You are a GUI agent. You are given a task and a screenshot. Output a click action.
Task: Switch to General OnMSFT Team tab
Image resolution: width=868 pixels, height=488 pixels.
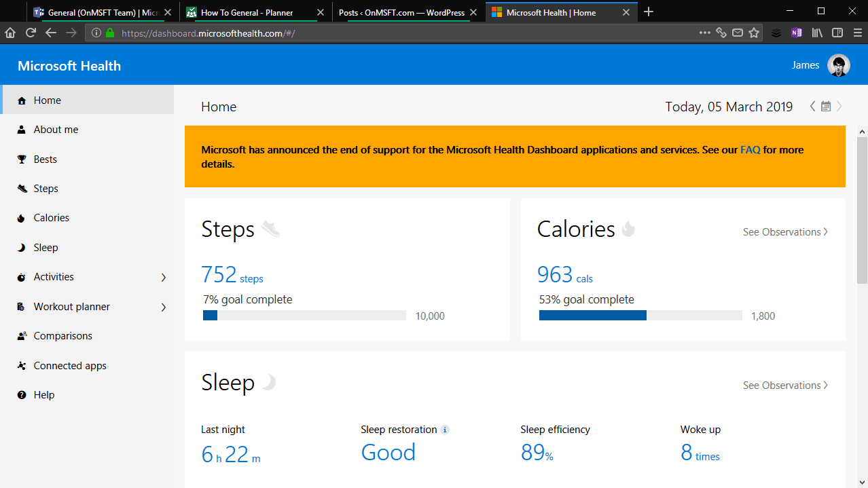pyautogui.click(x=103, y=12)
